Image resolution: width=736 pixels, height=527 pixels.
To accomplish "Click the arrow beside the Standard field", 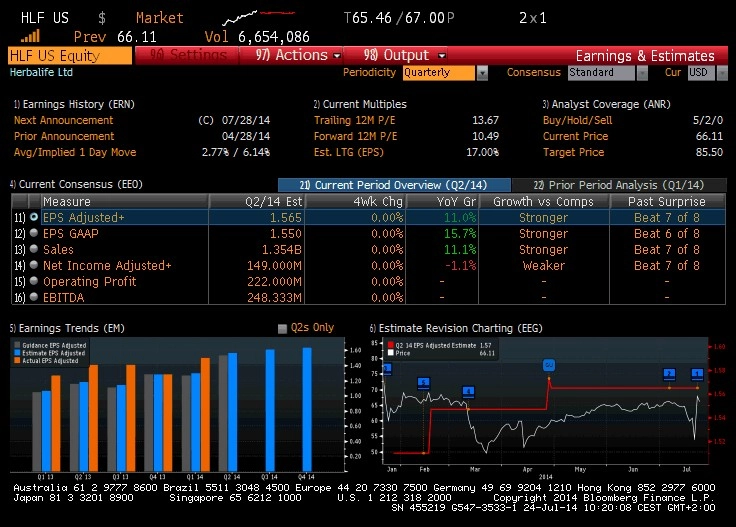I will tap(642, 73).
